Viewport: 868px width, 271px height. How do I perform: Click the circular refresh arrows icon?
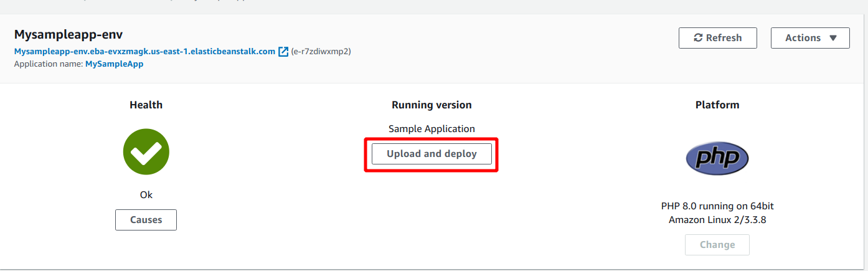pyautogui.click(x=699, y=38)
